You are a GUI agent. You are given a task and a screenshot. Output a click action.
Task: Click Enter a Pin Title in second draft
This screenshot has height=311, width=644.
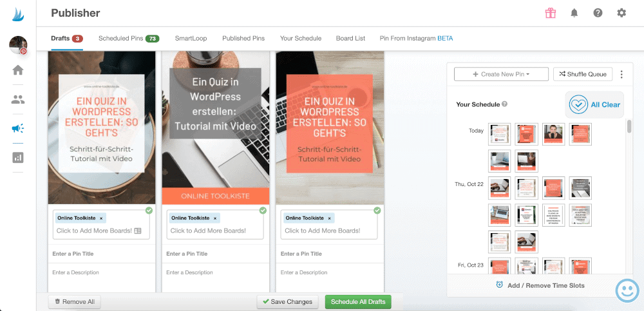(x=215, y=254)
